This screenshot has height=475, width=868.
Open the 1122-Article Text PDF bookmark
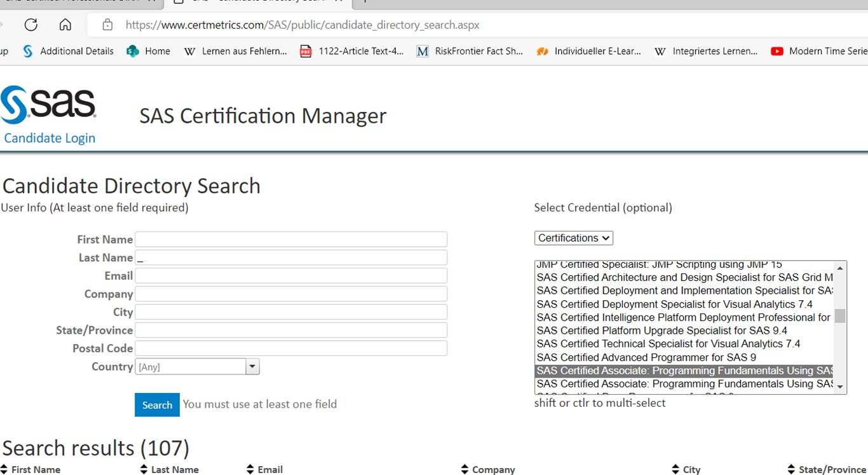coord(352,52)
